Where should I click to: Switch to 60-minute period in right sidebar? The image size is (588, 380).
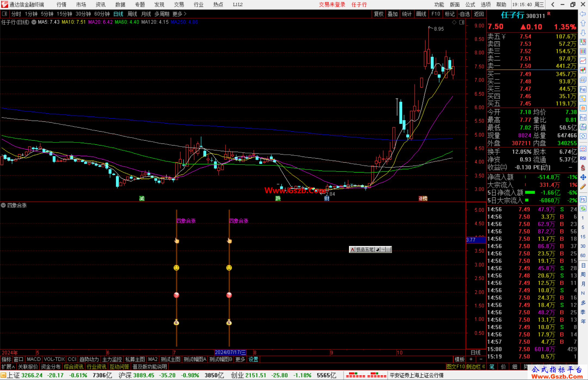click(x=583, y=256)
